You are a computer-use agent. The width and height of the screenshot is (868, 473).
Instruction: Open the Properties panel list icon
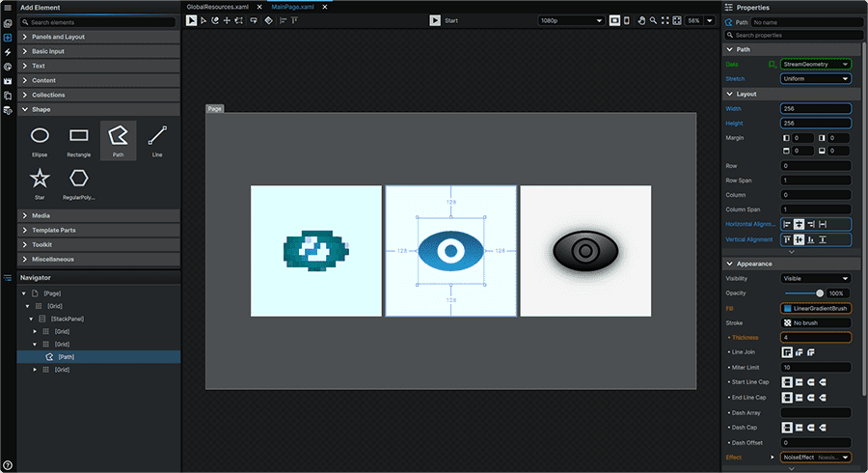point(728,8)
